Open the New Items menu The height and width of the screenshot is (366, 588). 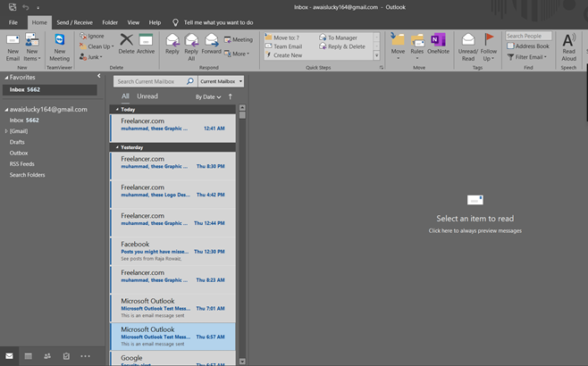(x=32, y=47)
